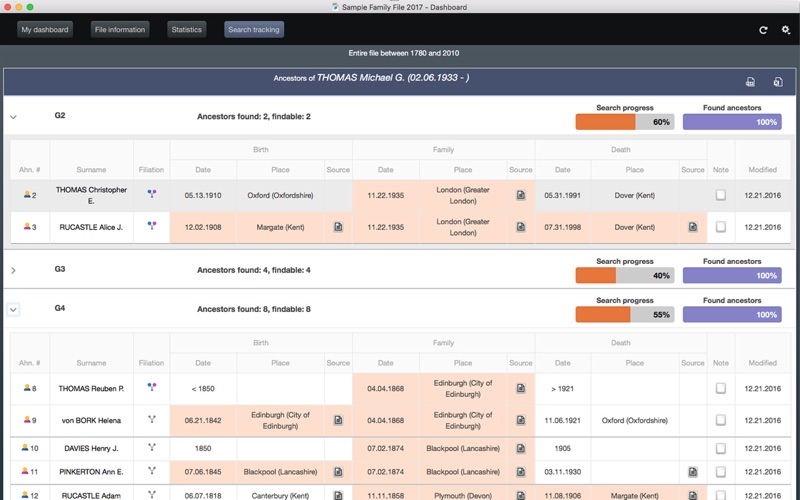Click the surname link RUCASTLE Alice J.
The width and height of the screenshot is (800, 500).
click(x=91, y=227)
